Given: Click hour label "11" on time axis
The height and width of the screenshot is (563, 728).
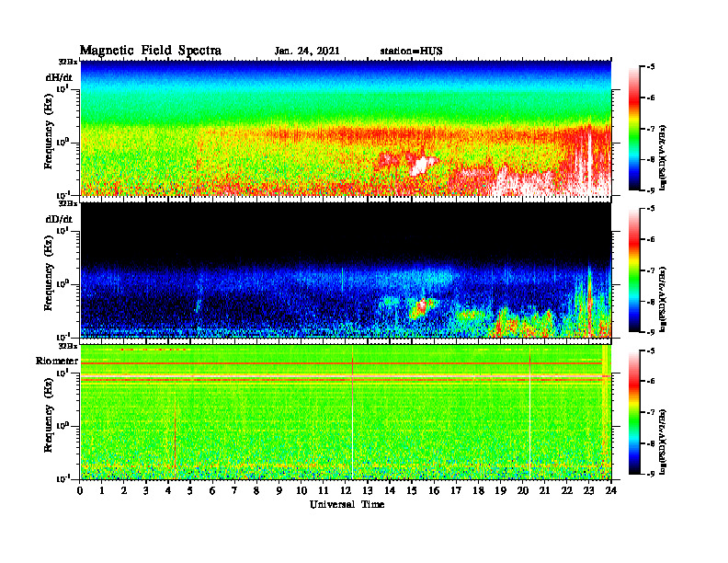Looking at the screenshot, I should coord(324,490).
